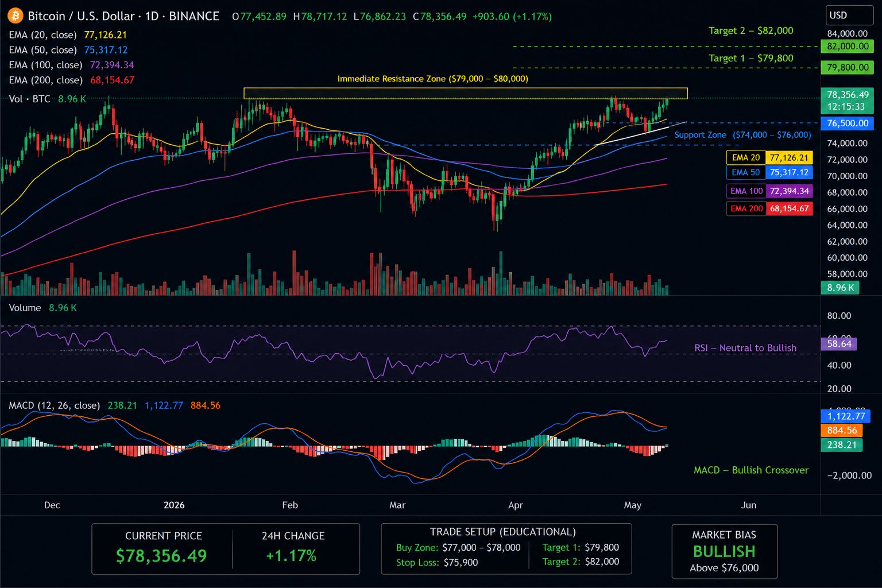Viewport: 882px width, 588px height.
Task: Click the BULLISH market bias text
Action: click(x=724, y=552)
